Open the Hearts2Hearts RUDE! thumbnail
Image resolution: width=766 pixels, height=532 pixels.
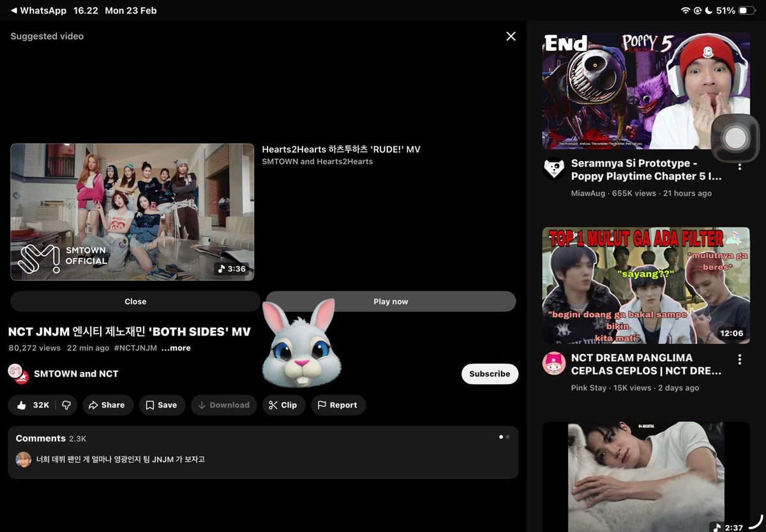pos(132,212)
